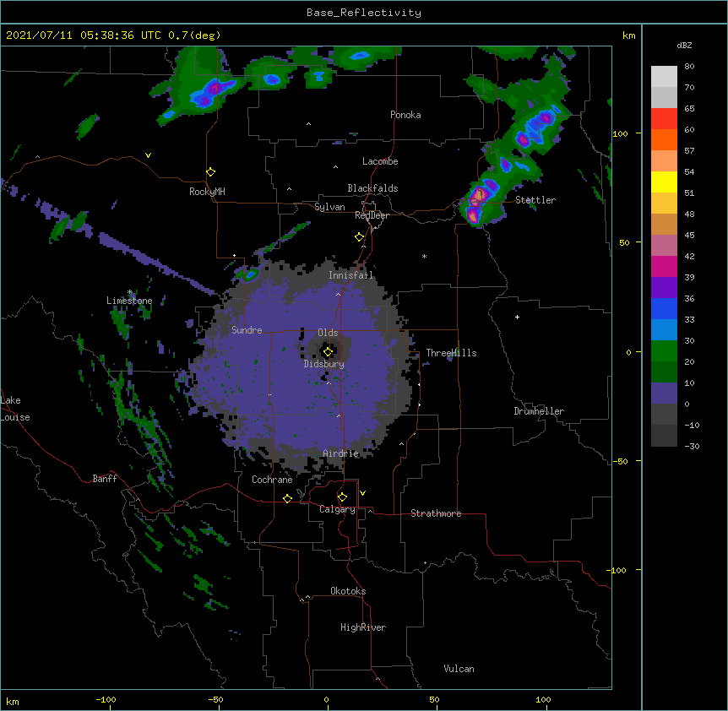The height and width of the screenshot is (711, 728).
Task: Click the Sylvan label
Action: click(329, 207)
